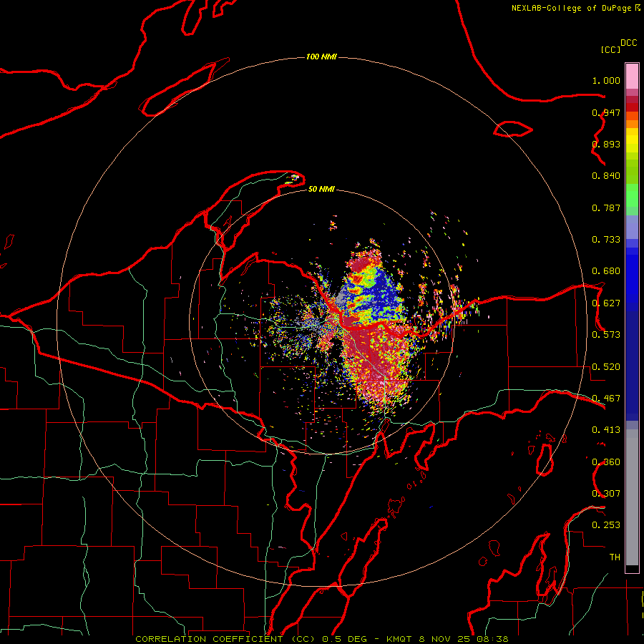
Task: Click the TH threshold label
Action: 615,557
